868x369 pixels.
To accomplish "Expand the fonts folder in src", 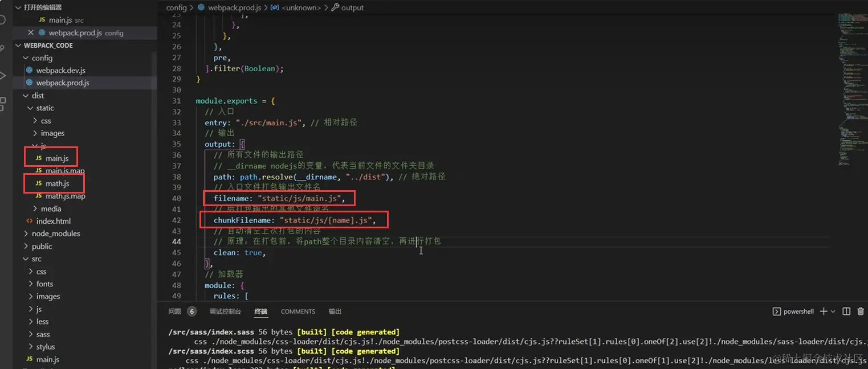I will point(31,284).
